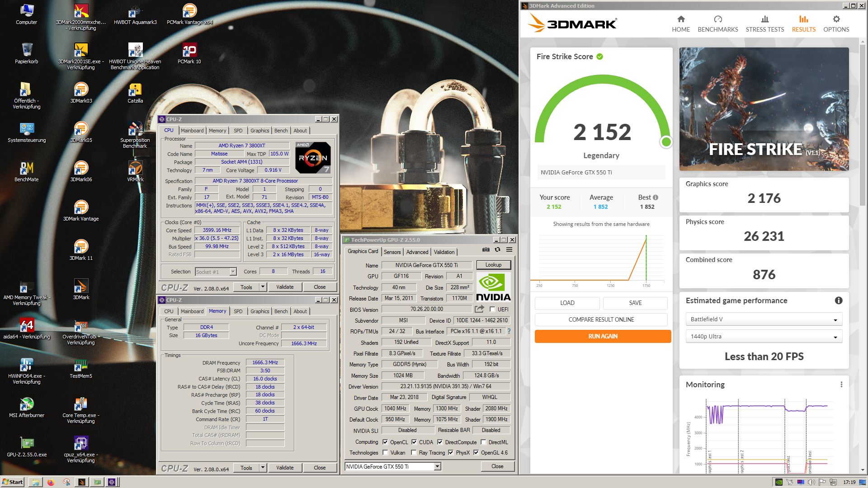Toggle the CUDA checkbox in GPU-Z
The image size is (868, 488).
(x=414, y=442)
